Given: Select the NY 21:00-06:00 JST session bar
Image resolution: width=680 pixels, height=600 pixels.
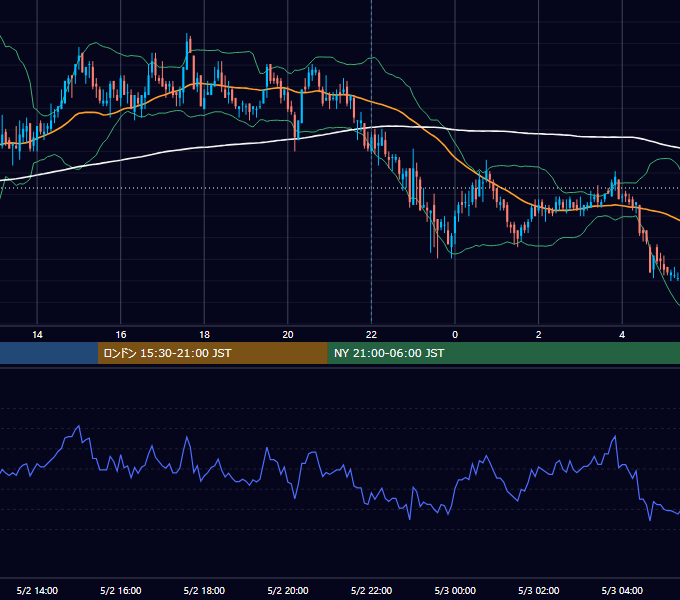Looking at the screenshot, I should pos(503,353).
